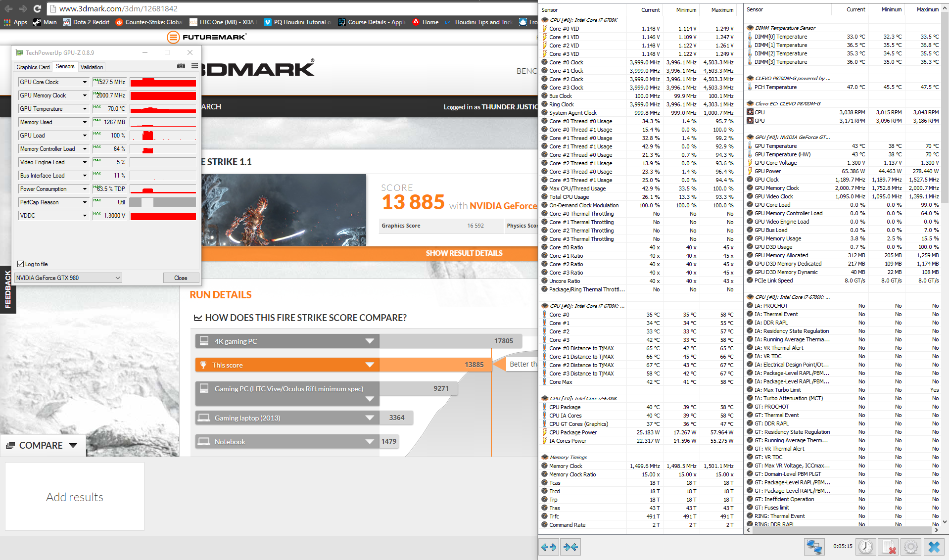Click the Add results box

75,497
